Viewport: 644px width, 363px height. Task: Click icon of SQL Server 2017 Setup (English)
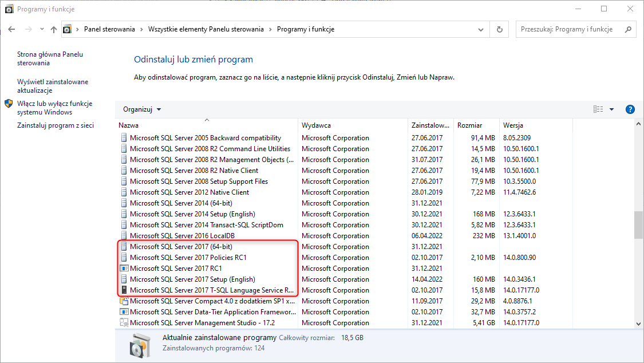(124, 279)
